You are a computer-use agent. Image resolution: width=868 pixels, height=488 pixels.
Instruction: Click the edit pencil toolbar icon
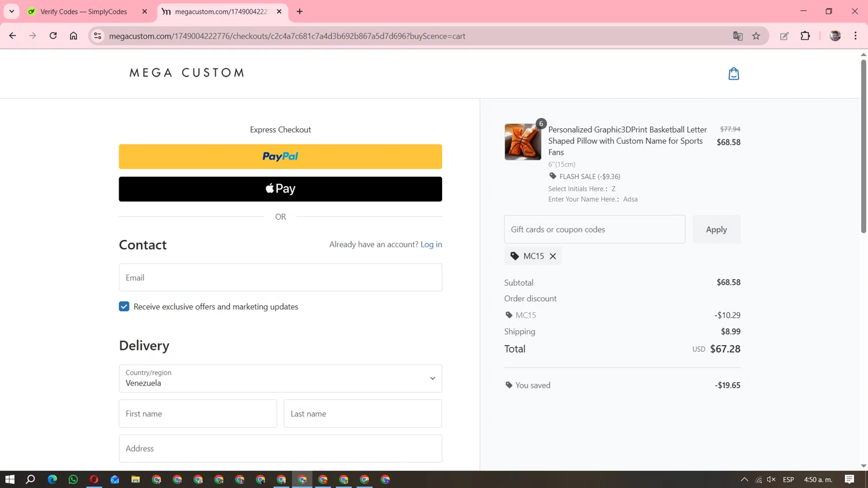pos(785,36)
